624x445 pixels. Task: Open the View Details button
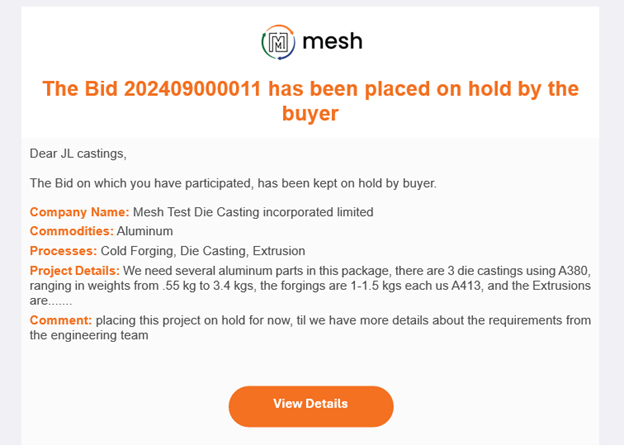click(x=311, y=404)
